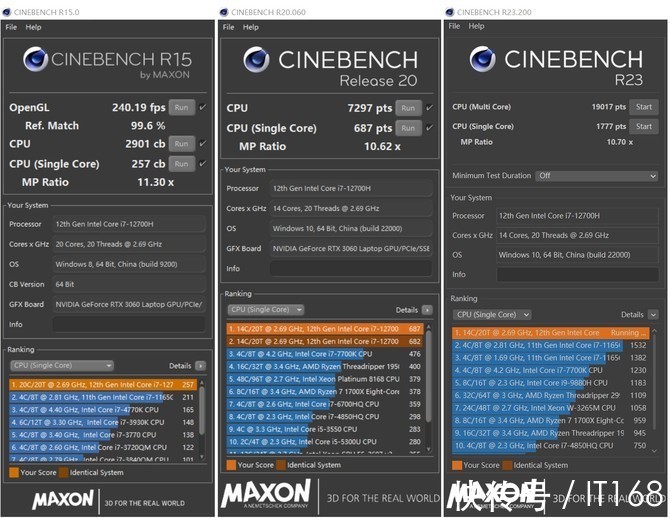Click the Cinebench R23 sphere logo
The width and height of the screenshot is (670, 518).
point(482,59)
